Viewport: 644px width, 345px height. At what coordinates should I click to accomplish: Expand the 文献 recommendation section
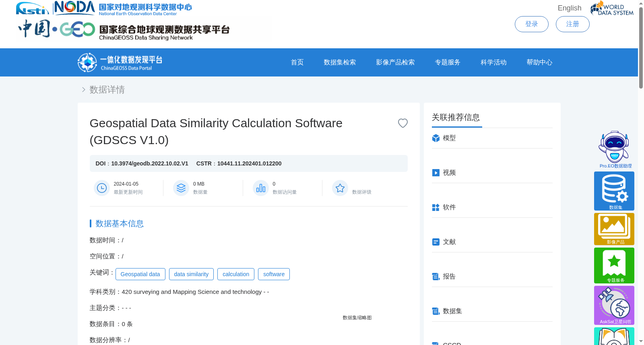click(492, 242)
